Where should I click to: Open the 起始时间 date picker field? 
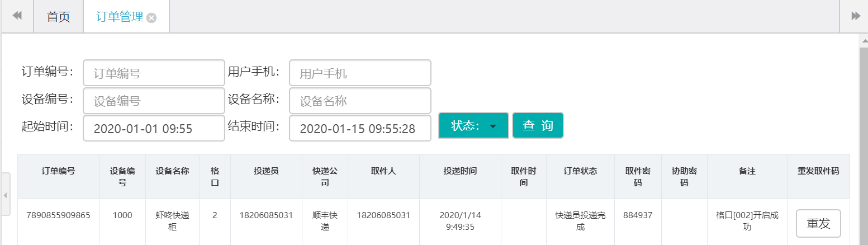tap(154, 129)
